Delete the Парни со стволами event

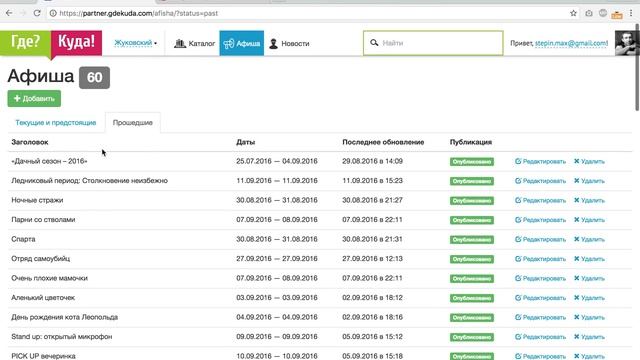tap(589, 220)
